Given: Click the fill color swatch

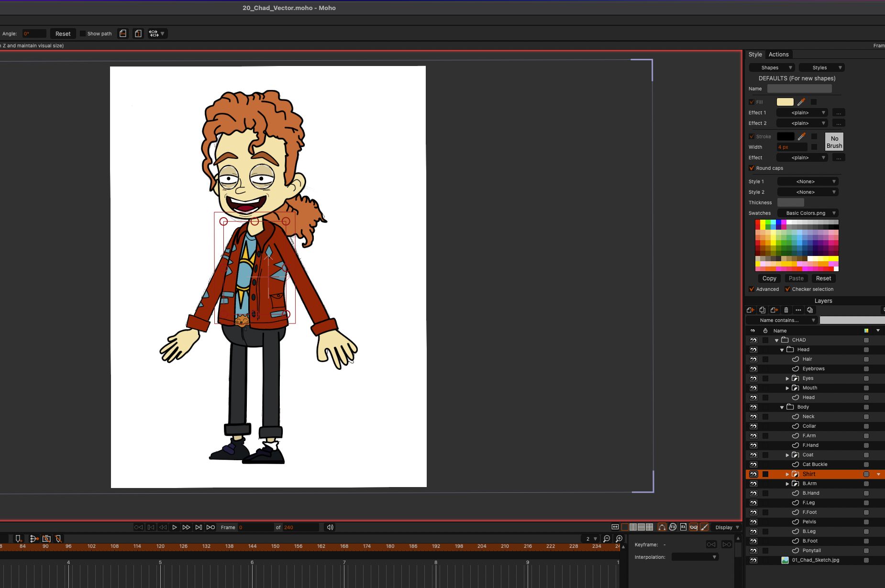Looking at the screenshot, I should [x=785, y=102].
